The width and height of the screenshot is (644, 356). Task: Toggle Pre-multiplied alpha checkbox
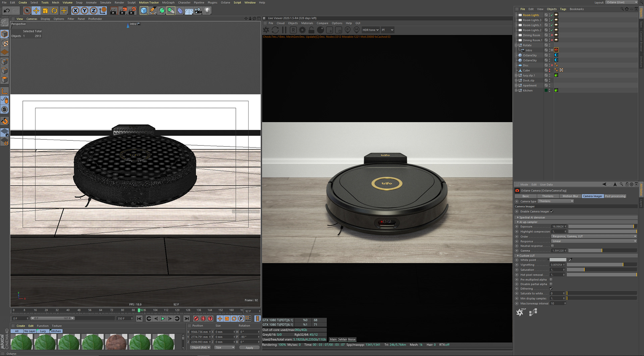click(551, 280)
